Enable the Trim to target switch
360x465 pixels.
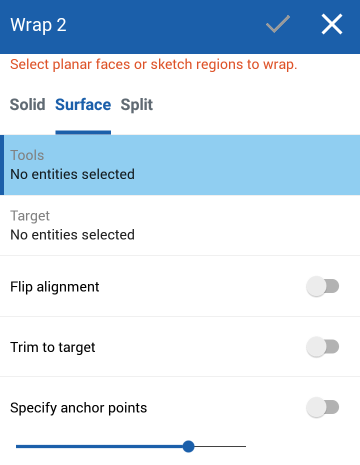(x=323, y=347)
